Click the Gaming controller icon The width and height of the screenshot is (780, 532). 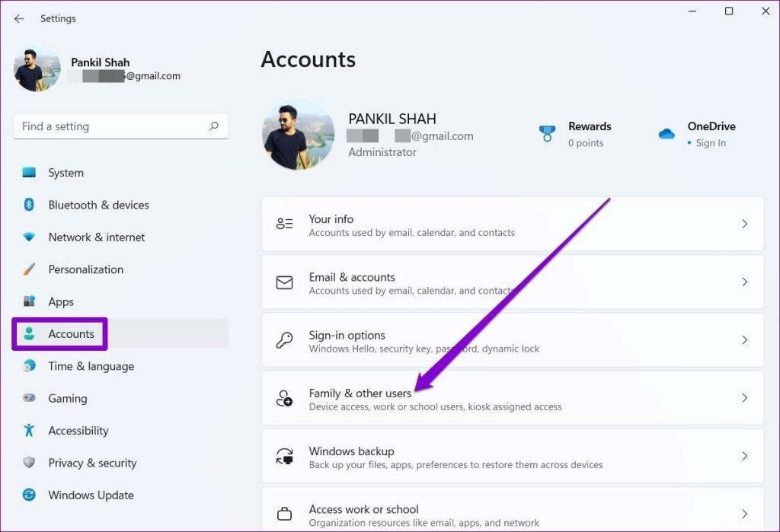29,398
